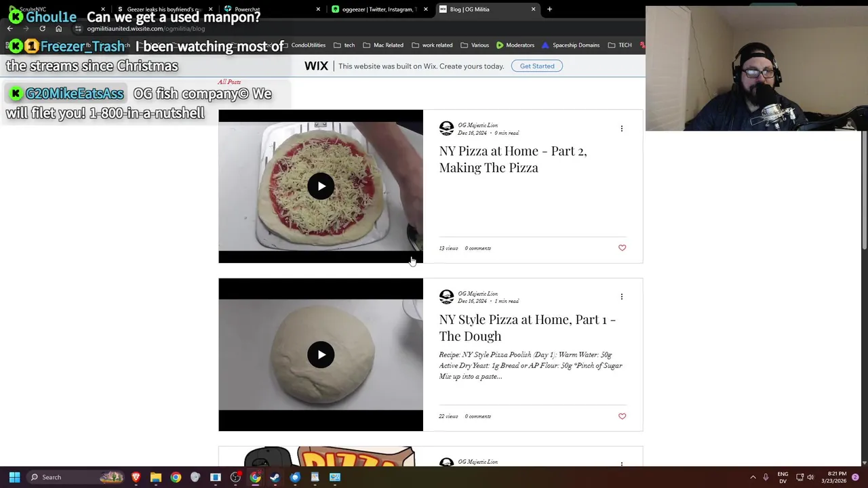Open the Mac Related bookmark folder
This screenshot has width=868, height=488.
[x=383, y=45]
